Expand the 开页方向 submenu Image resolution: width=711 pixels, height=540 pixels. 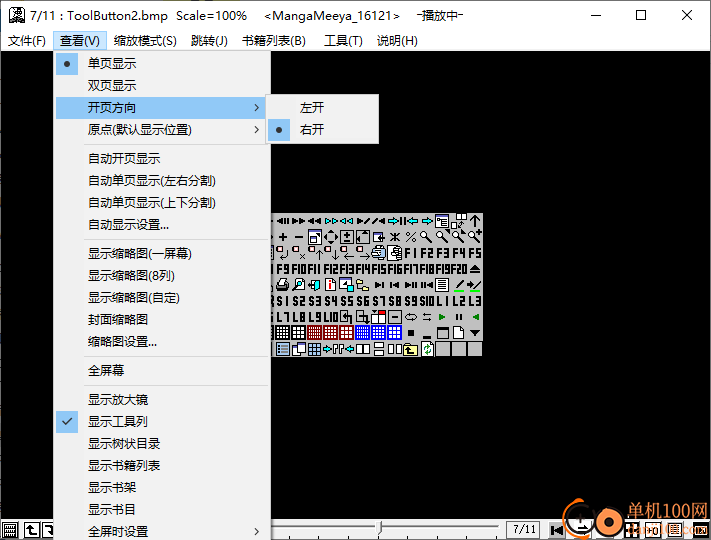coord(163,107)
